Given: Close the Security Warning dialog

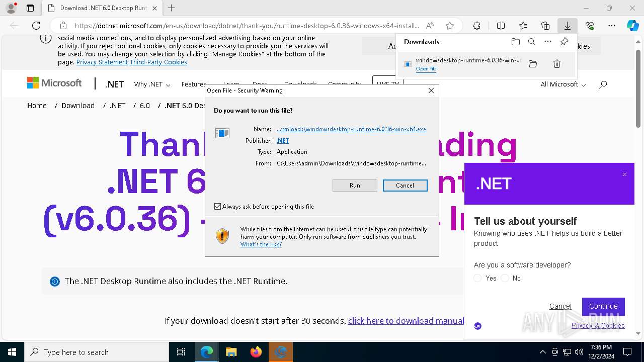Looking at the screenshot, I should tap(431, 90).
